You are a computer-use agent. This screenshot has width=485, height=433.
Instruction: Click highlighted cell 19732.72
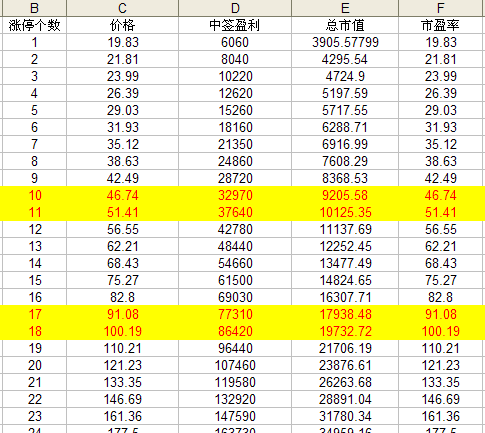[345, 331]
